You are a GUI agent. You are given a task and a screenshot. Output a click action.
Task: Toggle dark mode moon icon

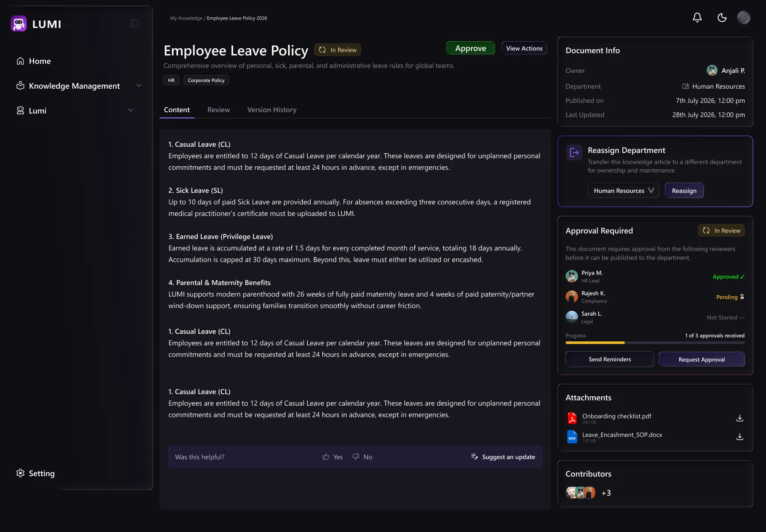tap(722, 17)
